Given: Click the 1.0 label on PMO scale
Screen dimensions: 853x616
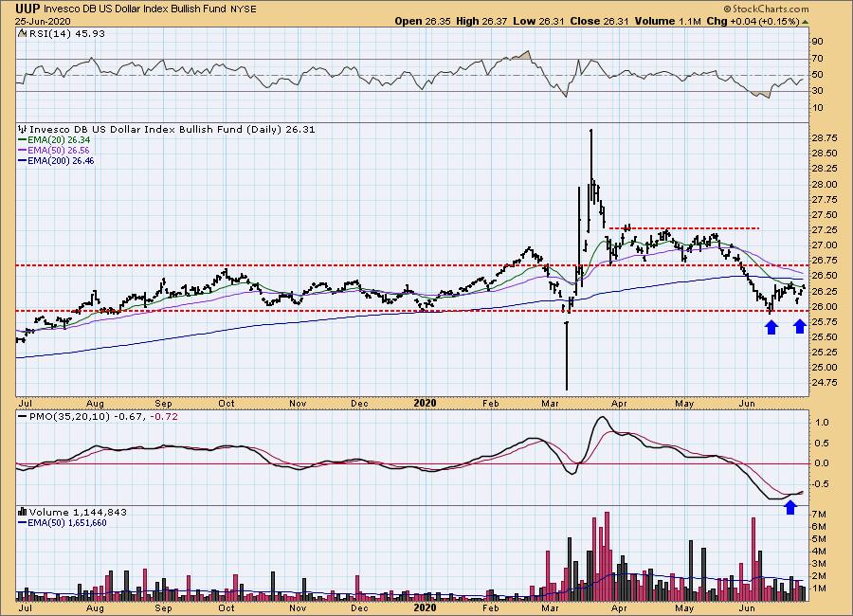Looking at the screenshot, I should (822, 423).
